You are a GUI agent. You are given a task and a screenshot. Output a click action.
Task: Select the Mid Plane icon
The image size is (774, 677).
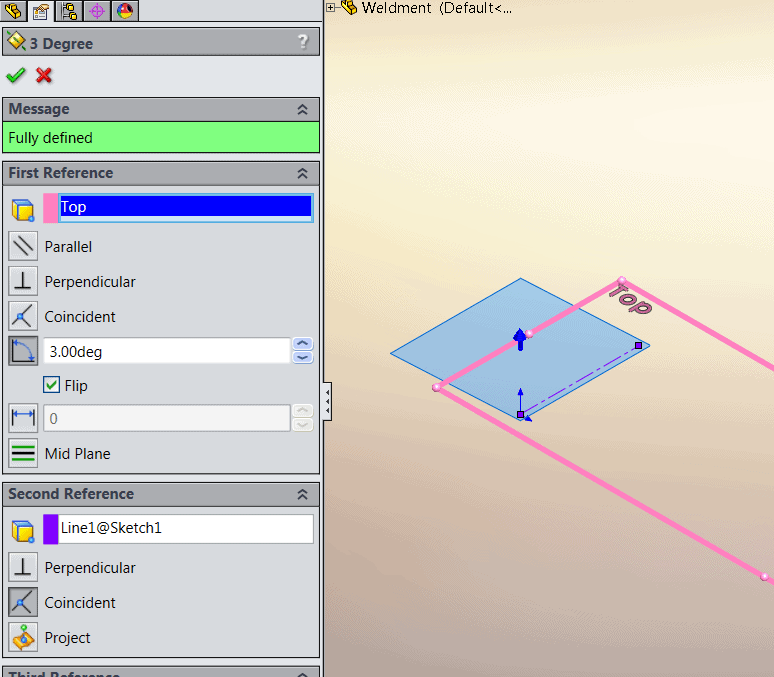click(x=23, y=453)
